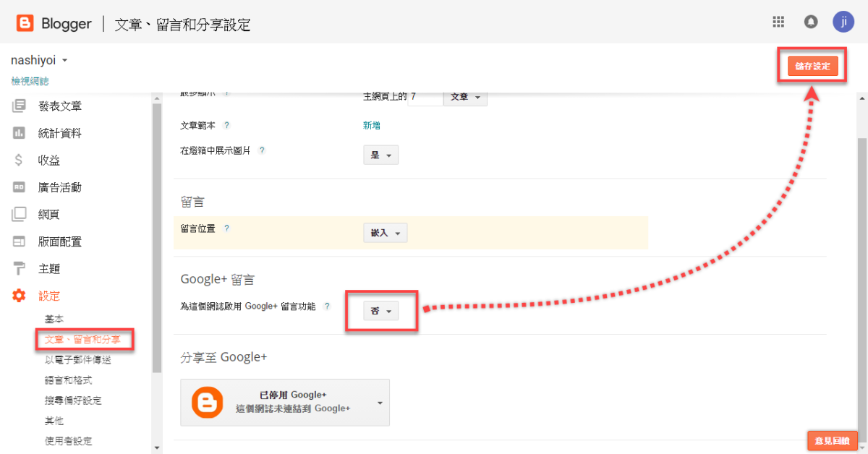868x454 pixels.
Task: Click the orange Blogger icon in share box
Action: 208,402
